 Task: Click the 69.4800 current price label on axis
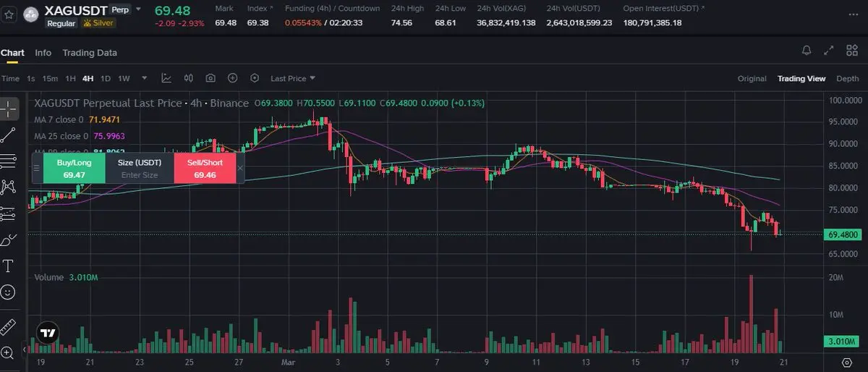[843, 234]
